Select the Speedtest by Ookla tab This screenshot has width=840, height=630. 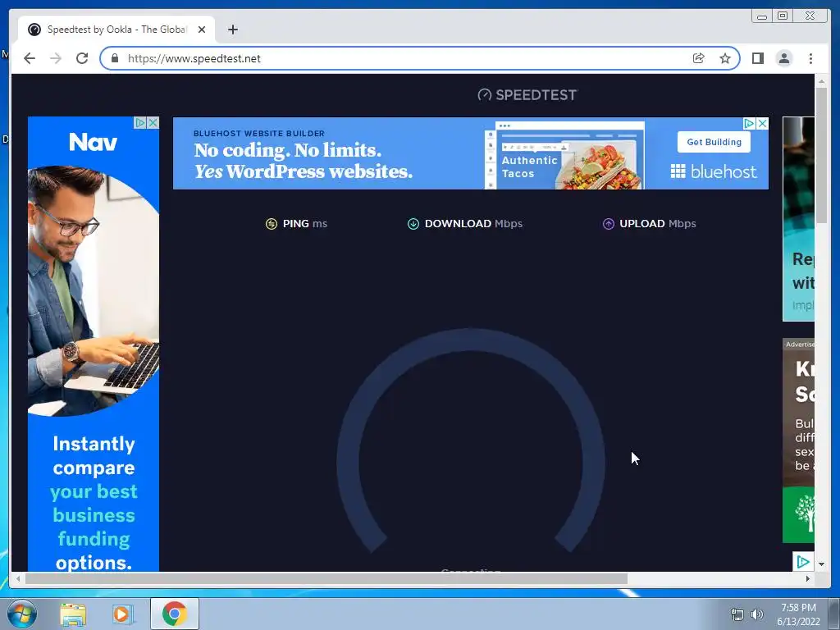(x=116, y=30)
